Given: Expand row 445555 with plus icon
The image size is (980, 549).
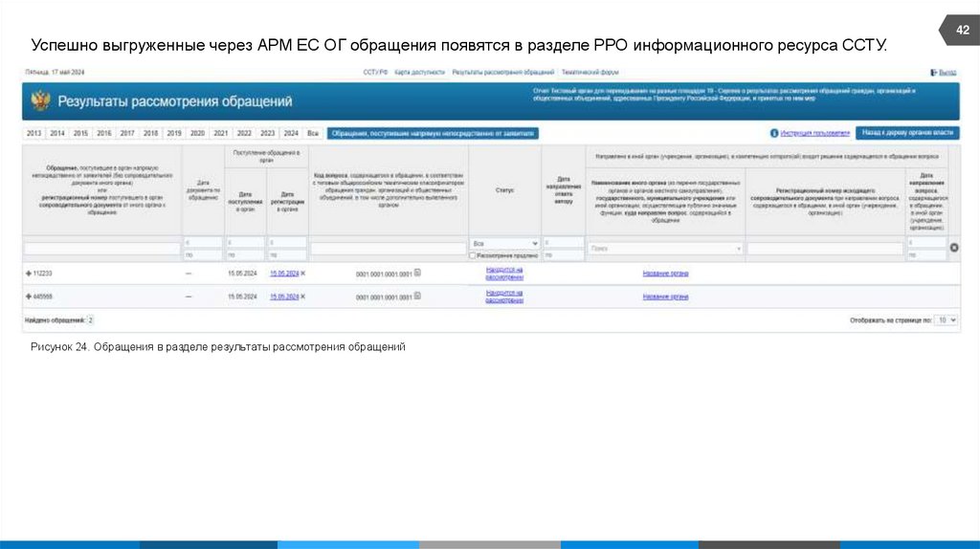Looking at the screenshot, I should point(28,296).
